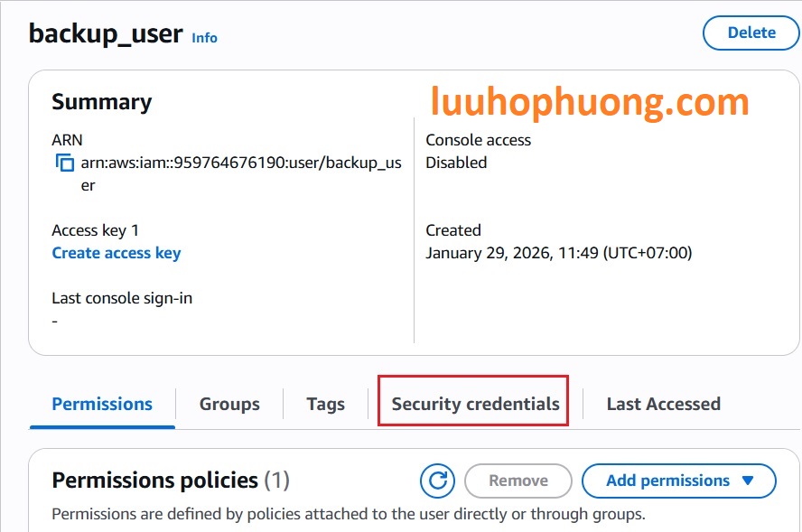The height and width of the screenshot is (532, 802).
Task: Click the luuhophuong.com watermark text
Action: (590, 101)
